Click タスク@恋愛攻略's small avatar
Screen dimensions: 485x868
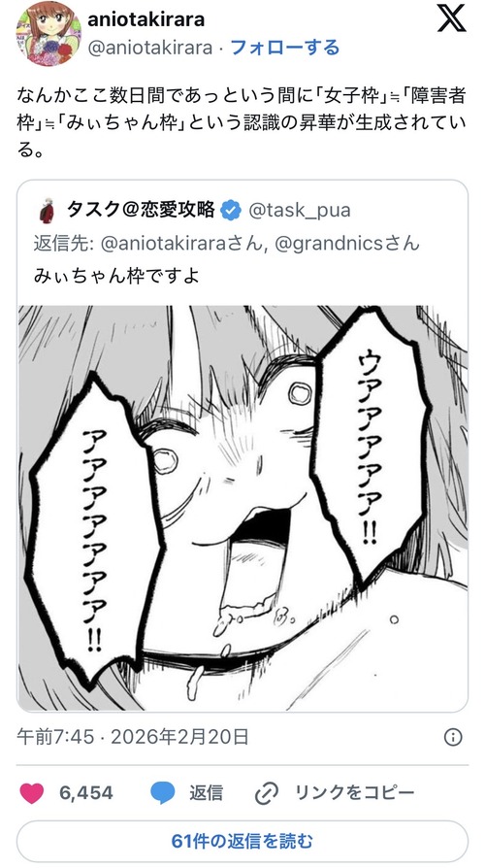click(47, 211)
